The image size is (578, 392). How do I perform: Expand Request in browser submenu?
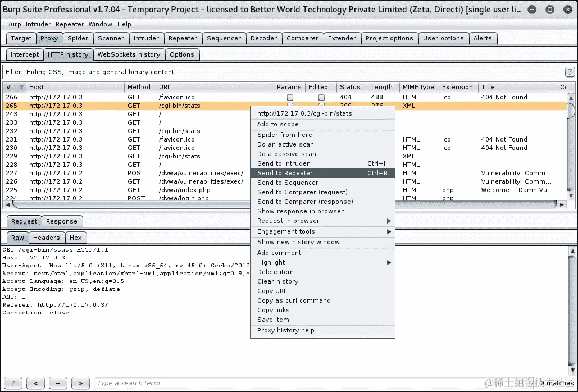(x=389, y=221)
